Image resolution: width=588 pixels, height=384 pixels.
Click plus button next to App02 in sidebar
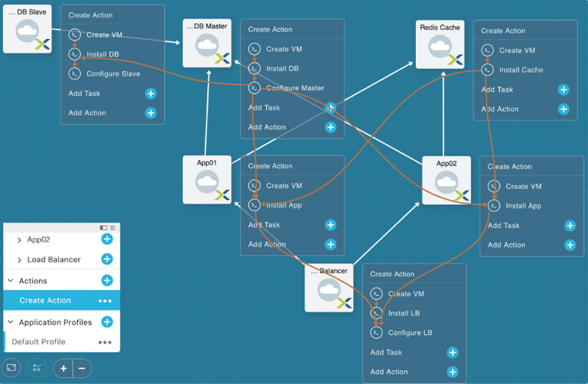tap(107, 239)
